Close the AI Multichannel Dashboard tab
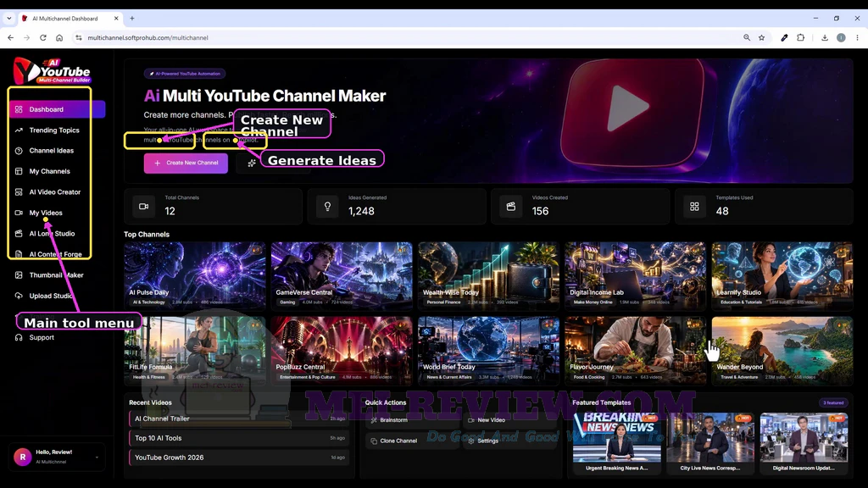This screenshot has height=488, width=868. [116, 19]
